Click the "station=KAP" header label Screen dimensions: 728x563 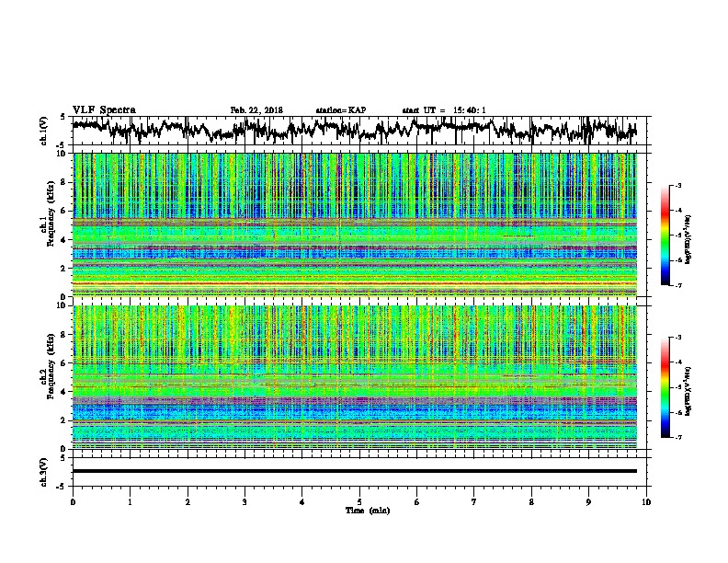tap(341, 110)
